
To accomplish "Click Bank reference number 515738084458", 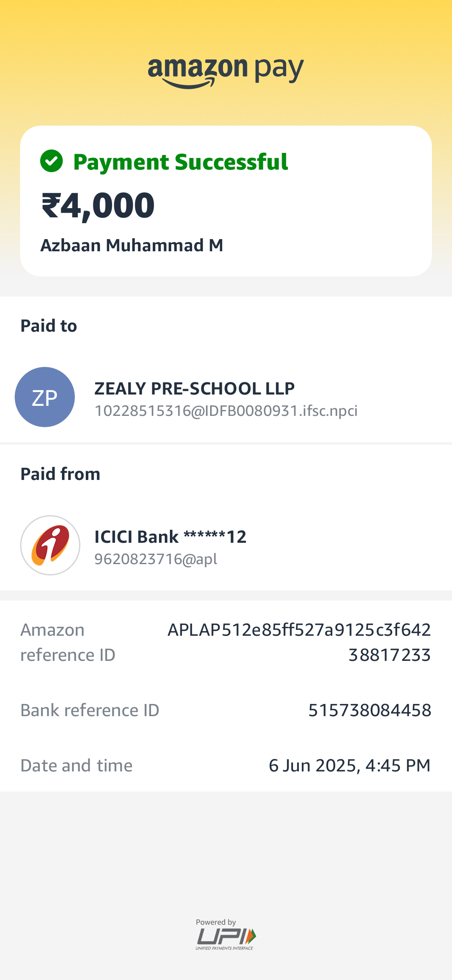I will [x=370, y=710].
